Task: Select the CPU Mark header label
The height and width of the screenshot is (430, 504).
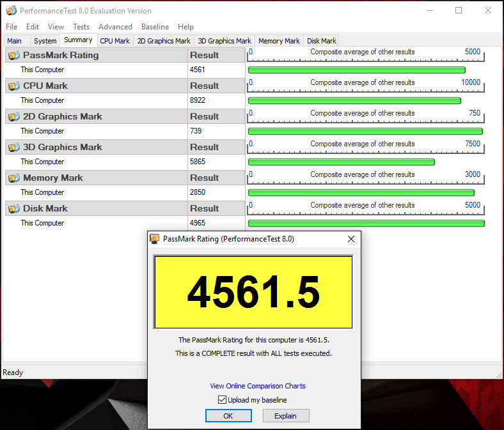Action: click(45, 86)
